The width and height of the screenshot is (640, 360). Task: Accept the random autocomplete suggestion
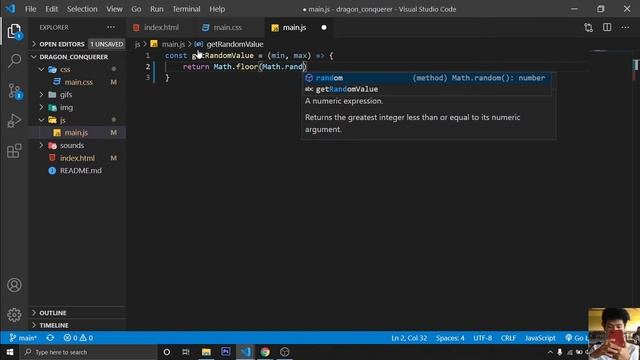click(x=427, y=78)
